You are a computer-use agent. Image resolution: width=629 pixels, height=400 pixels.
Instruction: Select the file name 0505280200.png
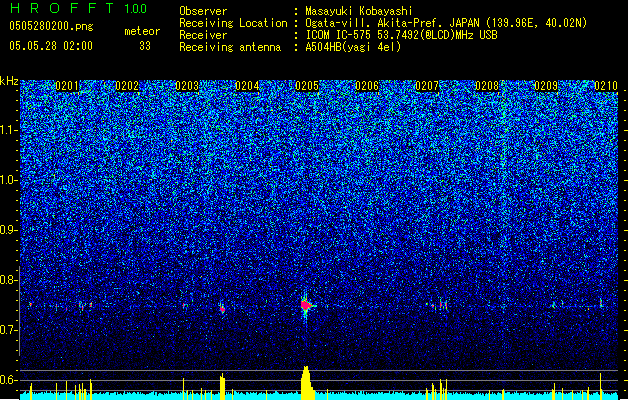51,26
